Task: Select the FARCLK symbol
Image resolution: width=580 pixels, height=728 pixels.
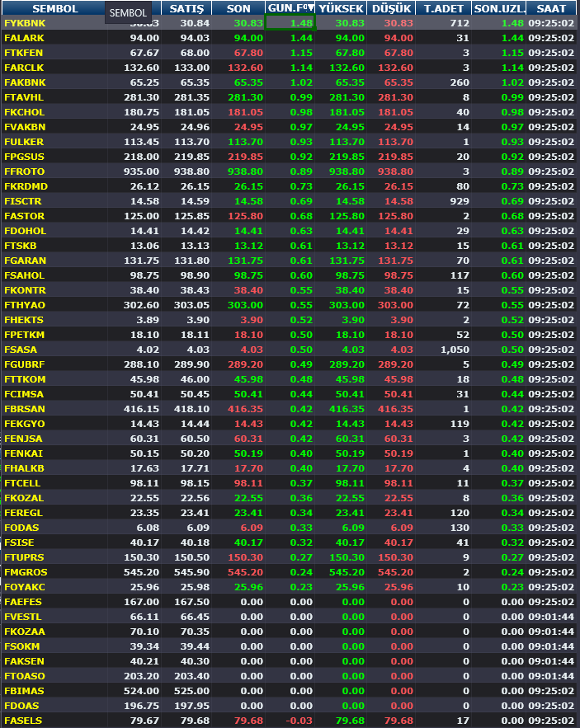Action: [24, 68]
